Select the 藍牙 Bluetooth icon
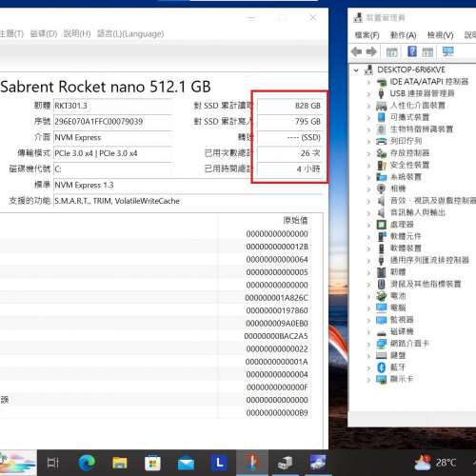The height and width of the screenshot is (476, 476). tap(381, 367)
